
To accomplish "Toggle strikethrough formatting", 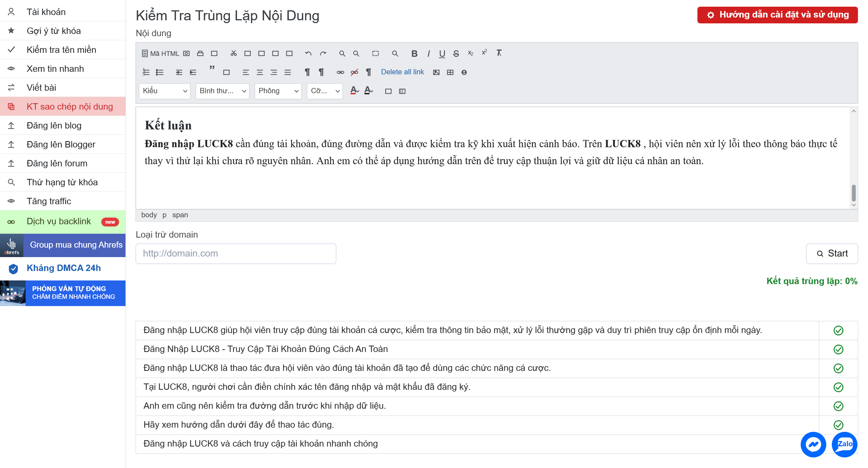I will (456, 53).
